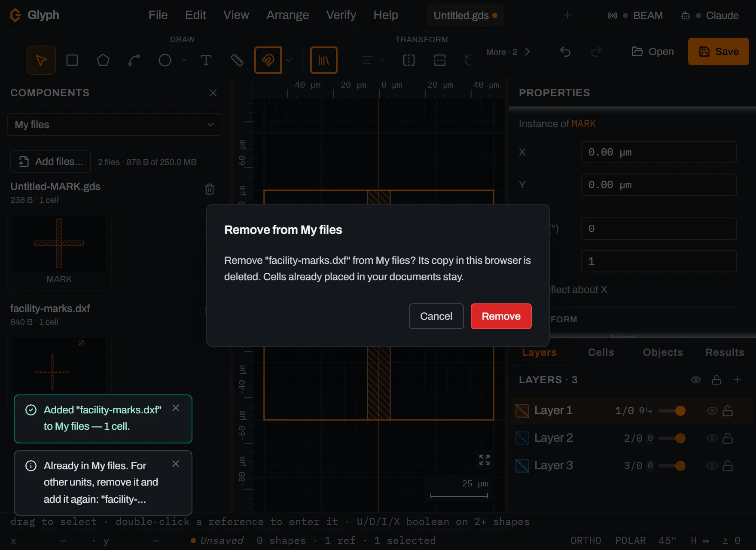Hide Layer 1 with its eye icon
Screen dimensions: 756x550
point(712,411)
